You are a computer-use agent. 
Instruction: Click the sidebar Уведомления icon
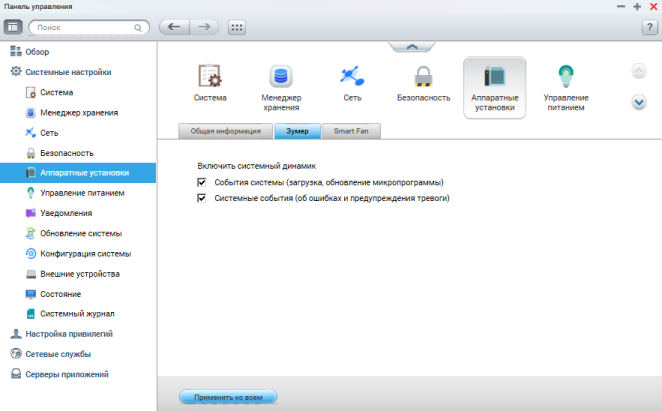(30, 213)
